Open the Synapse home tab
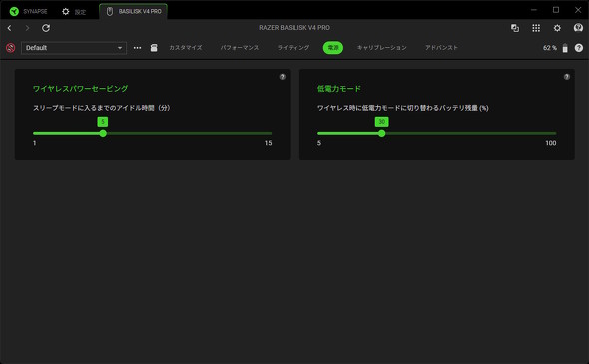 click(29, 11)
